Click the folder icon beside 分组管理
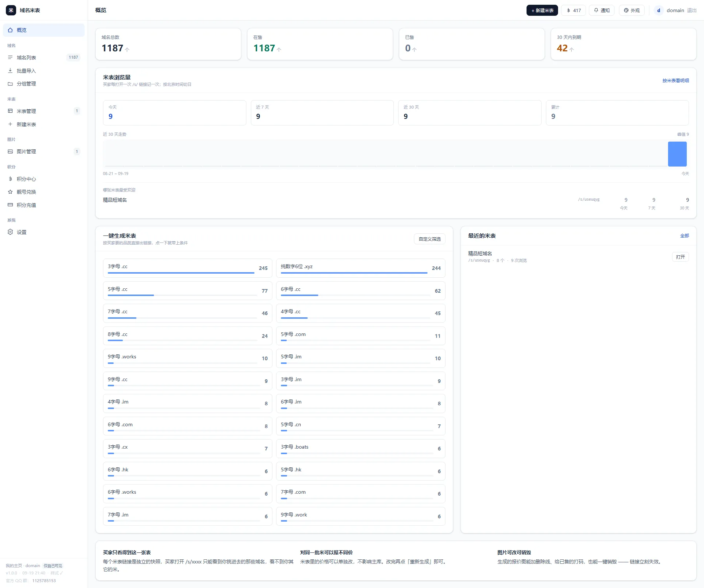704x588 pixels. click(x=10, y=84)
